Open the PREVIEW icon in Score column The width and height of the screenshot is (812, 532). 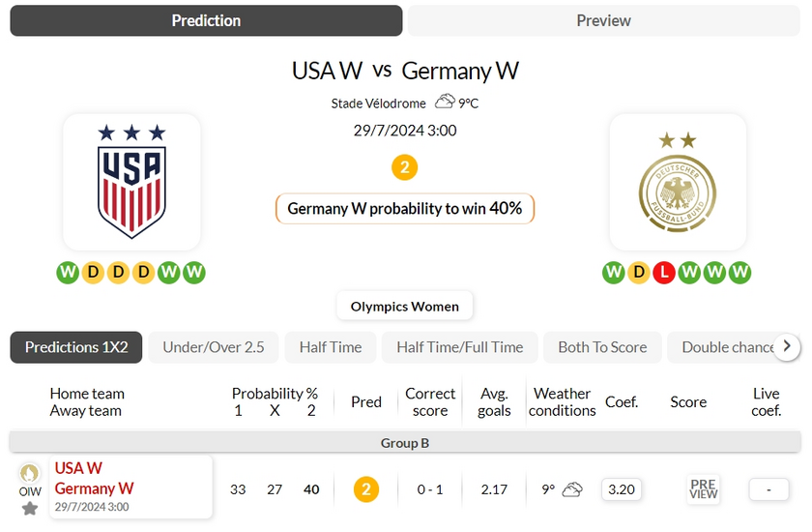[x=703, y=489]
